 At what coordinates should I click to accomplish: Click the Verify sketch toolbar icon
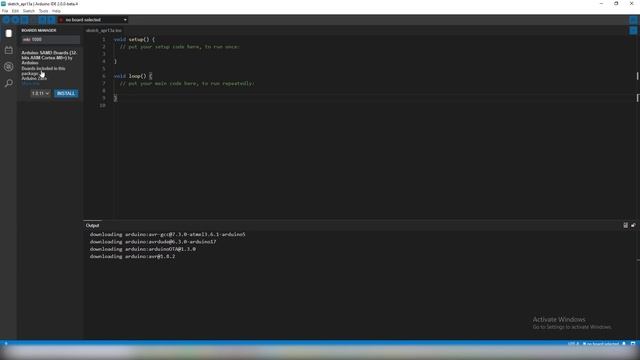[6, 20]
